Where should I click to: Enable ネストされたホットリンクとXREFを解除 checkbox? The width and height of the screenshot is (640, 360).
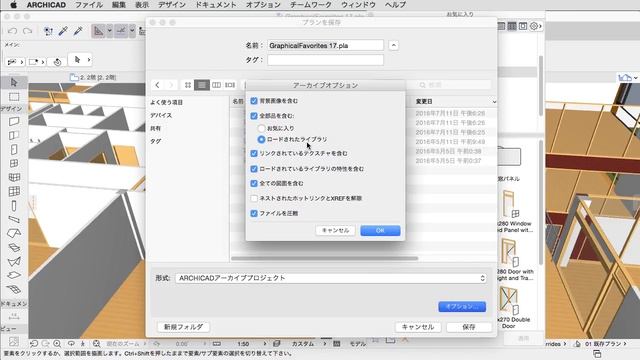254,198
